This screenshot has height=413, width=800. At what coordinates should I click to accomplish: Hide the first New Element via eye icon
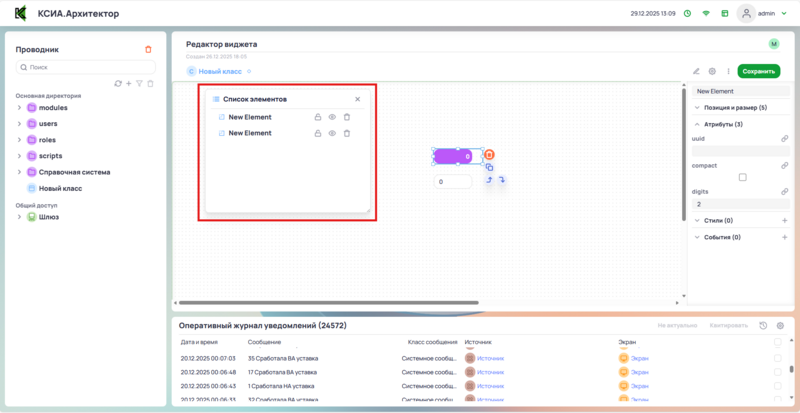click(x=332, y=117)
